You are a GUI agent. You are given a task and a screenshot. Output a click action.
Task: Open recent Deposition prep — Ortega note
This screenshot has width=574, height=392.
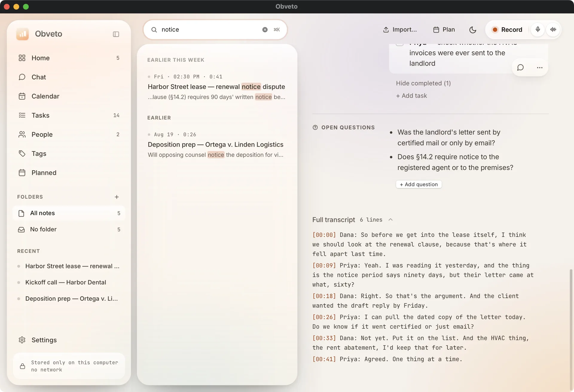click(69, 298)
